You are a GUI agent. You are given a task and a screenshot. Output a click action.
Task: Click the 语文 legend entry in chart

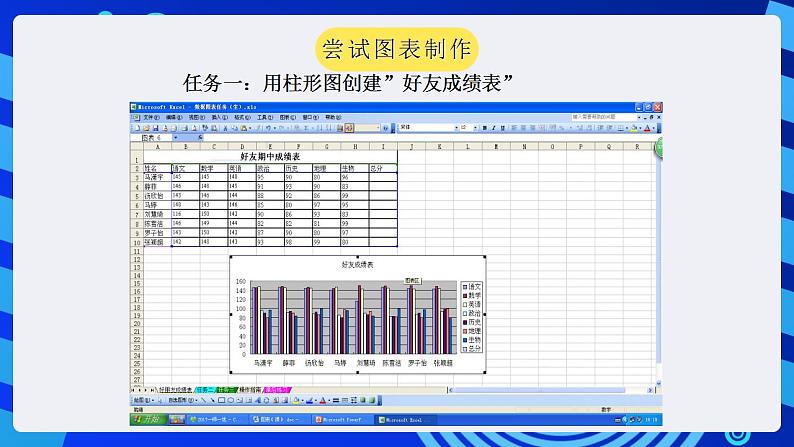(x=471, y=287)
